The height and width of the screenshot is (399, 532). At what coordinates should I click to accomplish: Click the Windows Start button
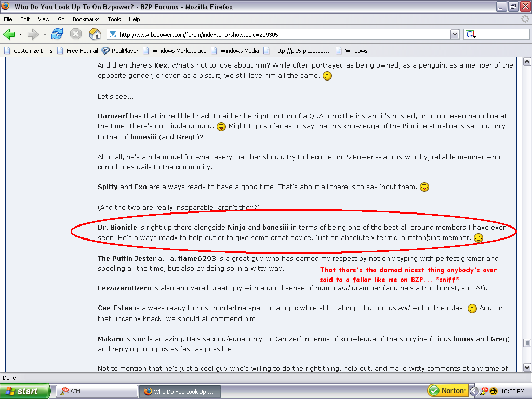click(x=25, y=391)
